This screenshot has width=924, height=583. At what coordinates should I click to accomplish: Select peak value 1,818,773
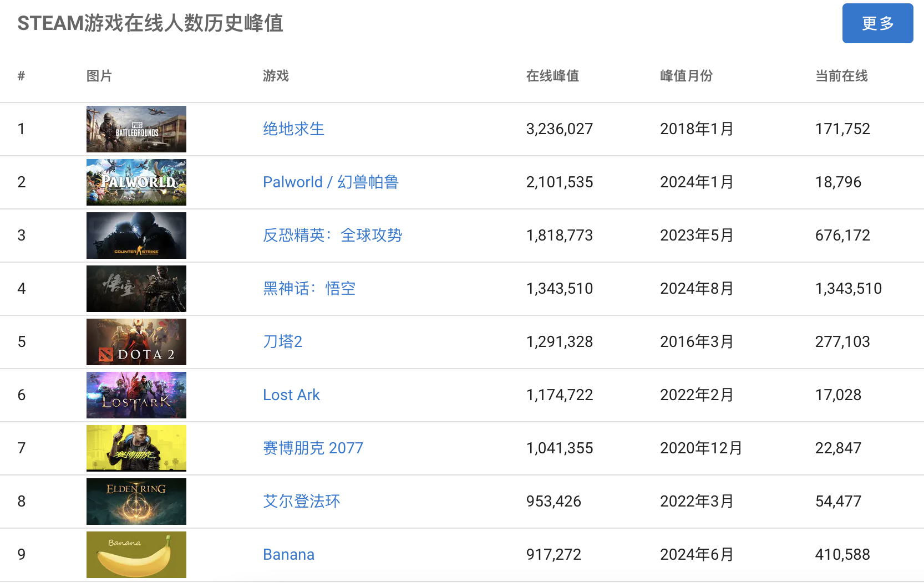[560, 235]
